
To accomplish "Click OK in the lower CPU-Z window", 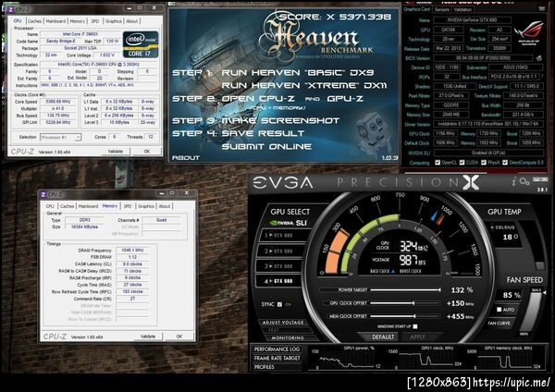I will point(179,337).
